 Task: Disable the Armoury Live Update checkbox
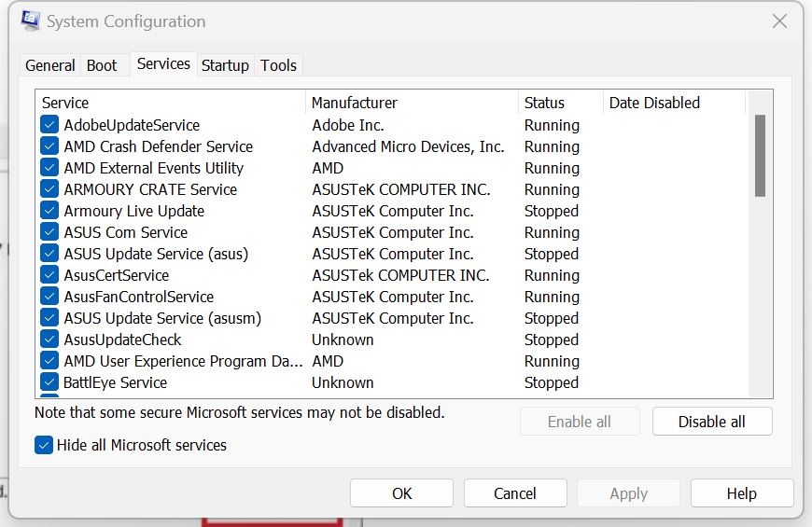(49, 211)
